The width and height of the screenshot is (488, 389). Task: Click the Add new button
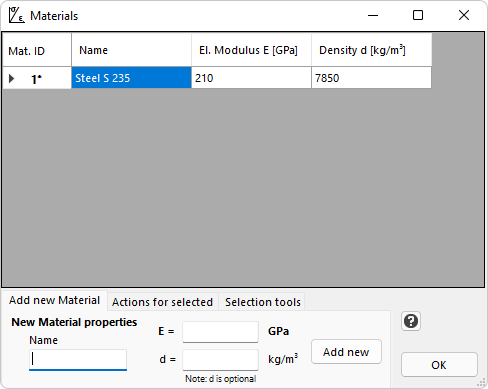[x=346, y=352]
